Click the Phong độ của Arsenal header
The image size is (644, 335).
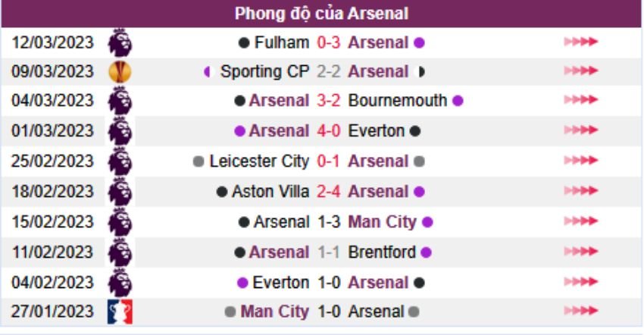321,14
